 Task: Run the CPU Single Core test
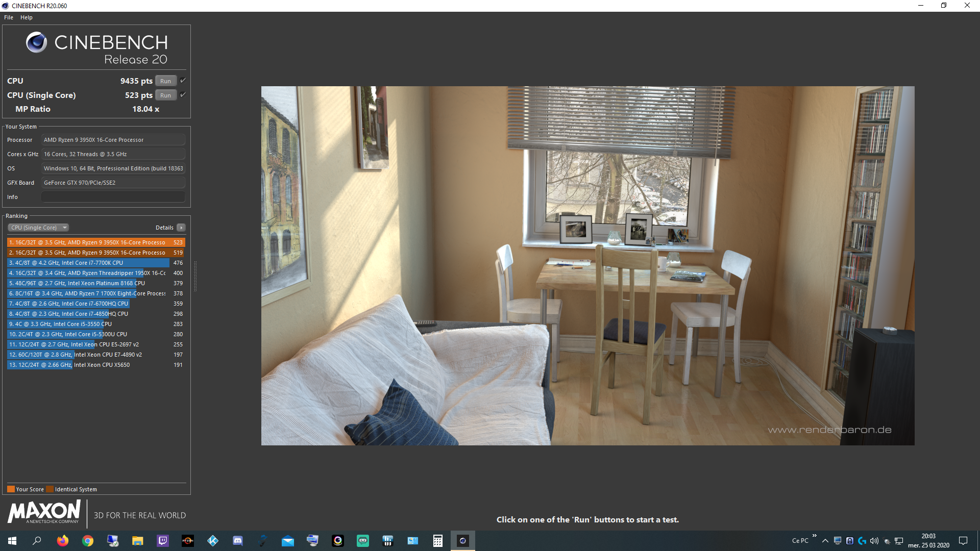click(x=165, y=95)
